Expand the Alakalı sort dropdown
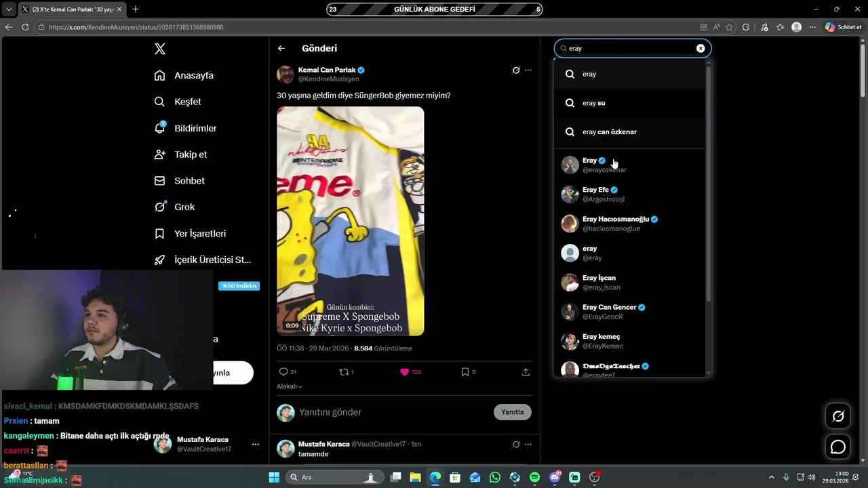 tap(290, 386)
